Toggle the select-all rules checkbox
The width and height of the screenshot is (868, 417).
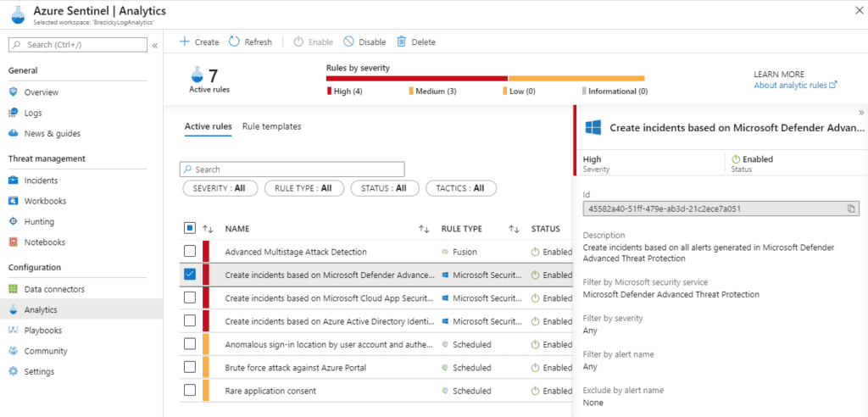[189, 228]
